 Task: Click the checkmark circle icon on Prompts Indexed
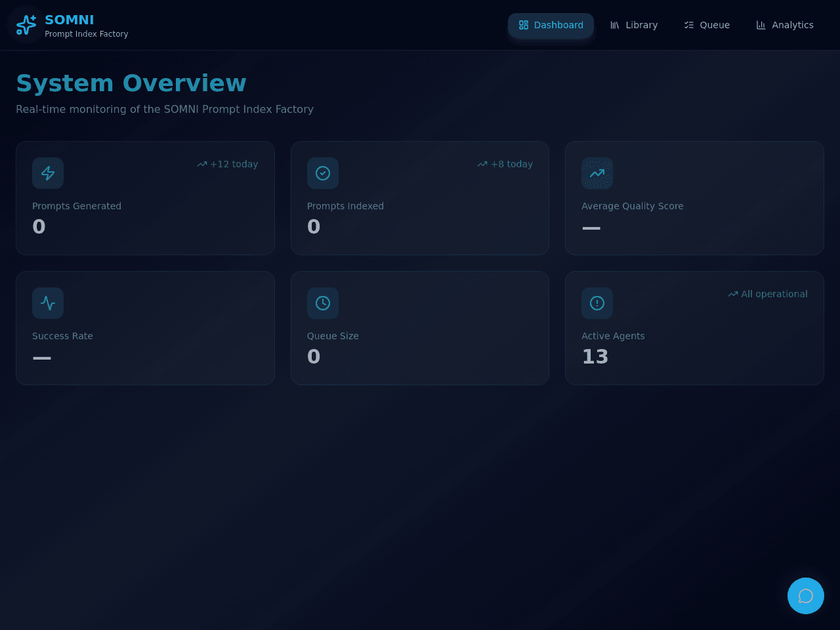pos(323,173)
